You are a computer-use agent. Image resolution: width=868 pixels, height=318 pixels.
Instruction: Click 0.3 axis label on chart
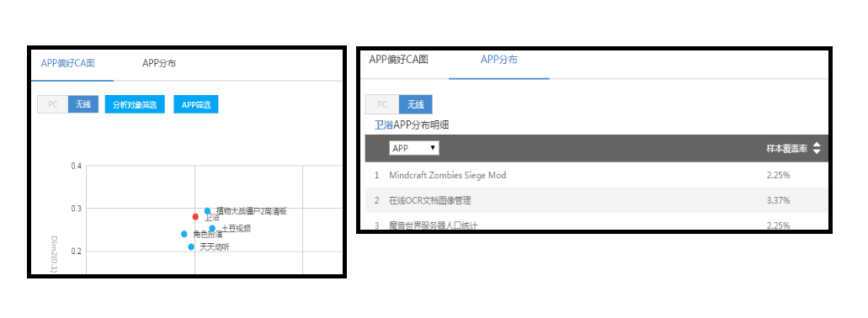click(77, 209)
